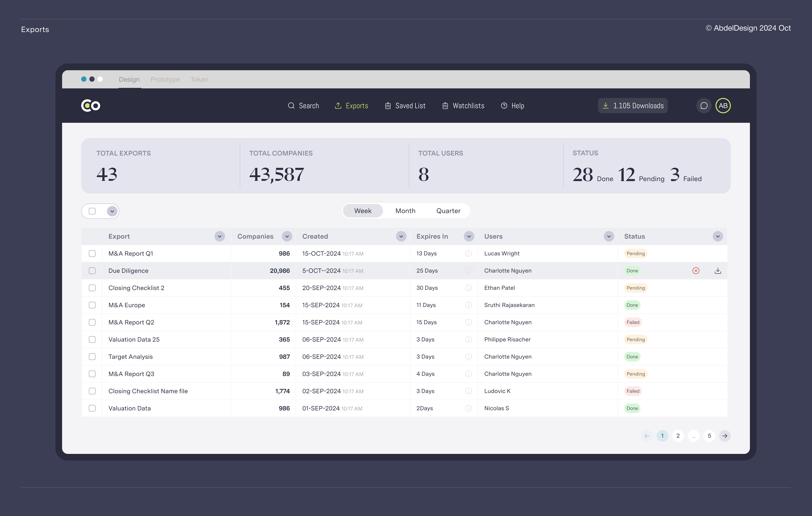Click the 1.105 Downloads button
Image resolution: width=812 pixels, height=516 pixels.
tap(633, 106)
